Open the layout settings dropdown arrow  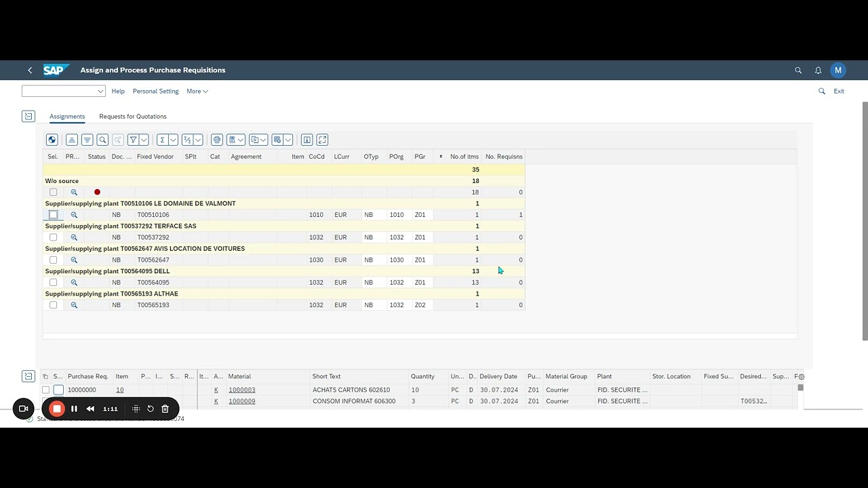coord(288,140)
